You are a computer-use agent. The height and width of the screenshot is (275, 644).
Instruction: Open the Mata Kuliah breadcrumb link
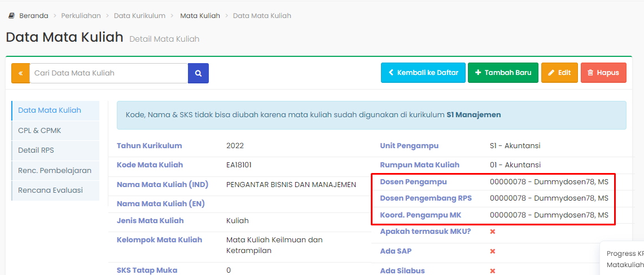[x=200, y=16]
